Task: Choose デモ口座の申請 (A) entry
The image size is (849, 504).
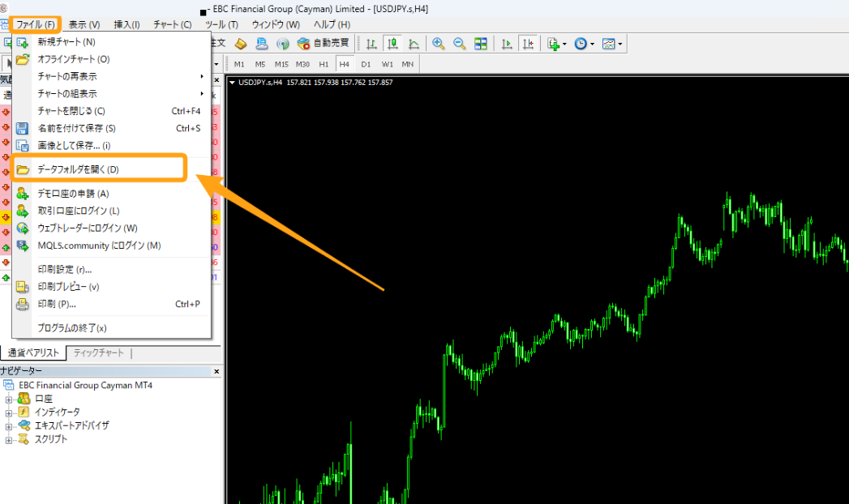Action: (x=111, y=194)
